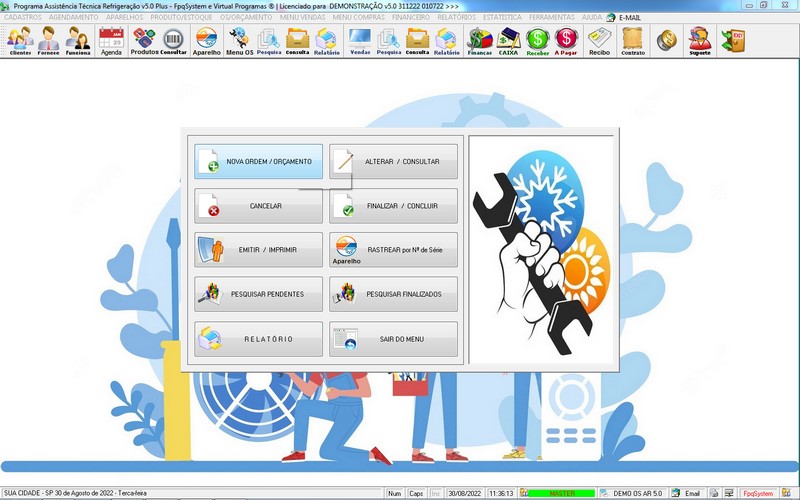The width and height of the screenshot is (800, 500).
Task: Click the gold coin toolbar icon
Action: (x=666, y=40)
